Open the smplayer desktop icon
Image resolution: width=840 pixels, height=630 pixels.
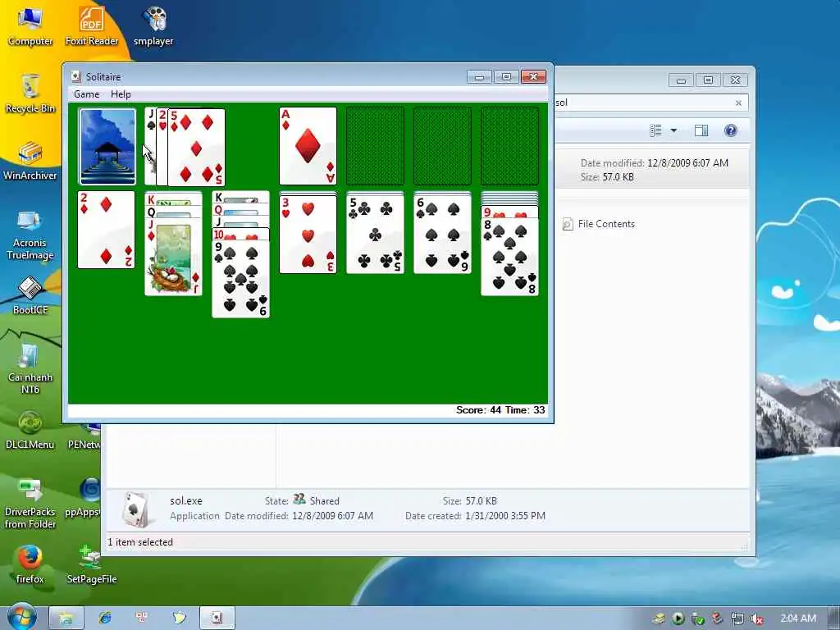tap(153, 27)
